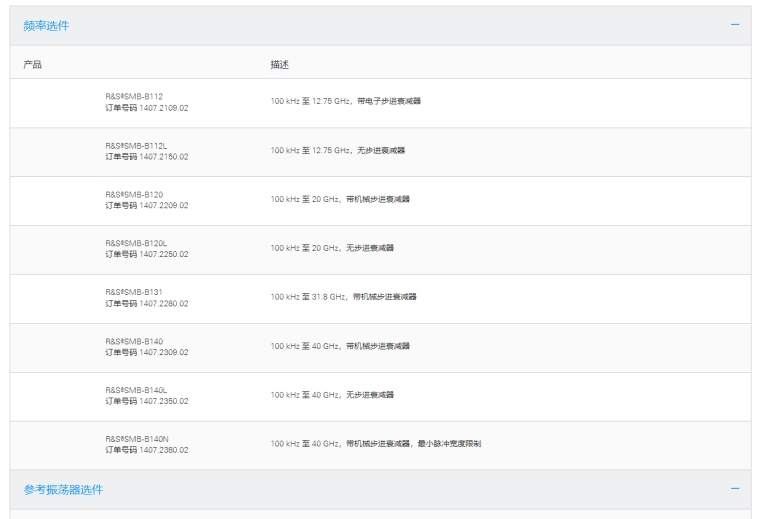
Task: Click the 12.75 GHz 带电子步进衰减器 description
Action: coord(345,101)
